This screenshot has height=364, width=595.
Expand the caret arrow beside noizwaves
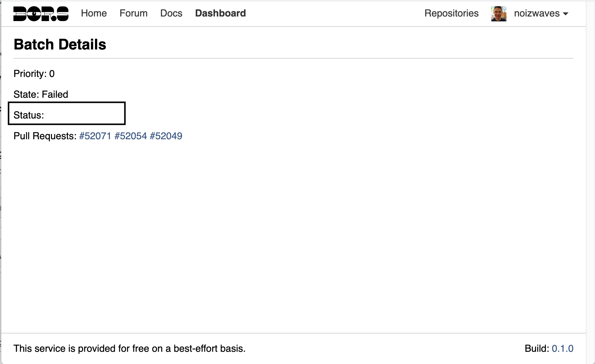click(565, 14)
